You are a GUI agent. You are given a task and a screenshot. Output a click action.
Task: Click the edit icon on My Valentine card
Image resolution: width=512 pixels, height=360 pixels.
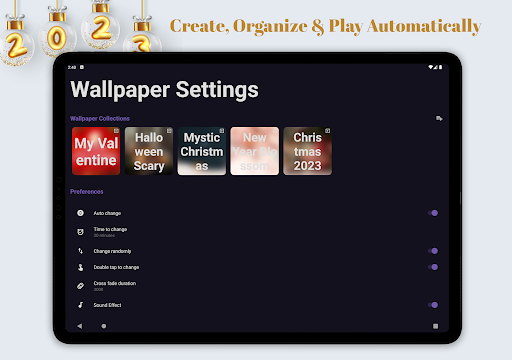pyautogui.click(x=116, y=131)
